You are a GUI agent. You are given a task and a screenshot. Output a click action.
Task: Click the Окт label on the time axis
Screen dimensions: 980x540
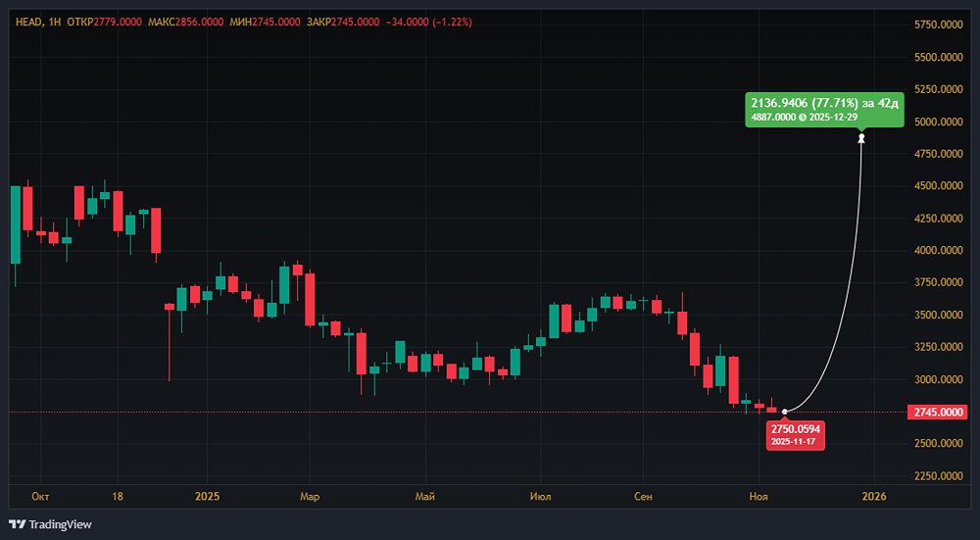pos(40,497)
